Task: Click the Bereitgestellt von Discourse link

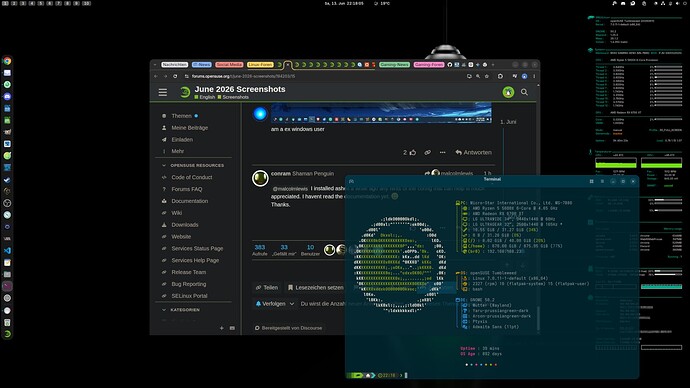Action: [288, 328]
